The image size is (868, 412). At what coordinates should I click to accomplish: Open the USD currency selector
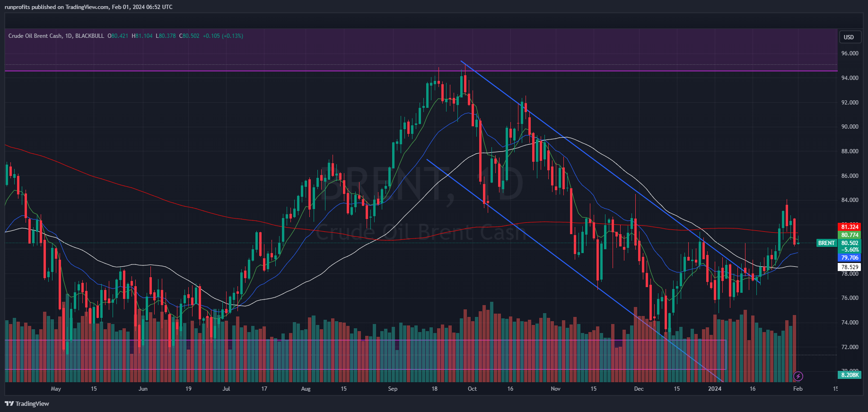(849, 37)
